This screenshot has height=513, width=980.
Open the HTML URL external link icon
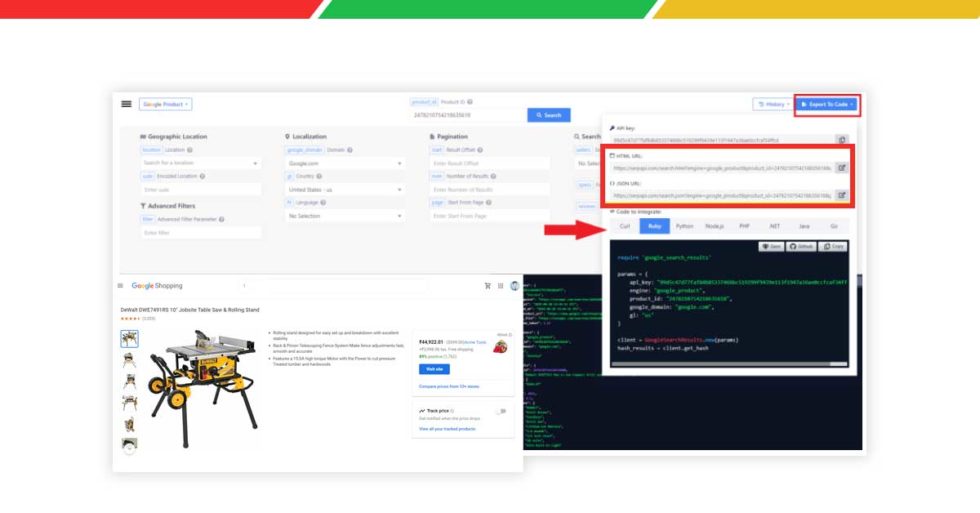pos(841,168)
